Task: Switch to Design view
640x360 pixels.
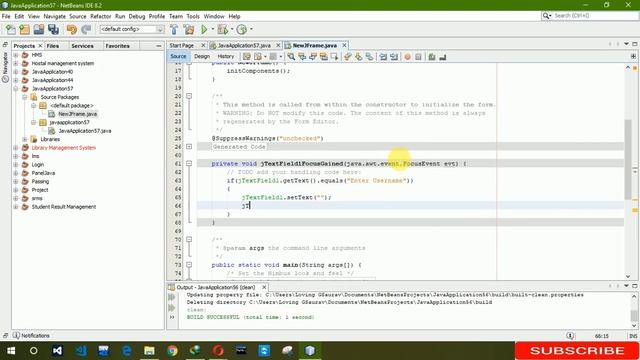Action: tap(202, 56)
